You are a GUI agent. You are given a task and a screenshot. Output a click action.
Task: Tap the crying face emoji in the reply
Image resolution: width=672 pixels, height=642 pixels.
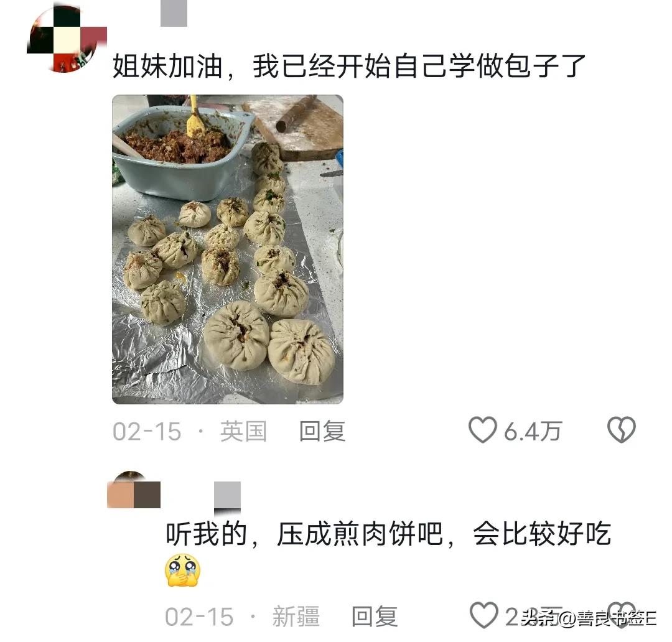[x=182, y=570]
